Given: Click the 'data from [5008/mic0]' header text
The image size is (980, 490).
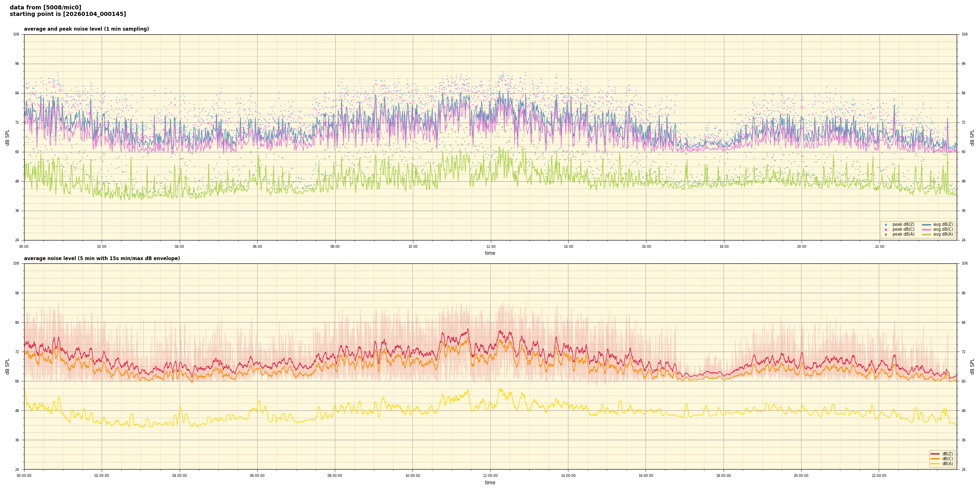Looking at the screenshot, I should (x=45, y=7).
